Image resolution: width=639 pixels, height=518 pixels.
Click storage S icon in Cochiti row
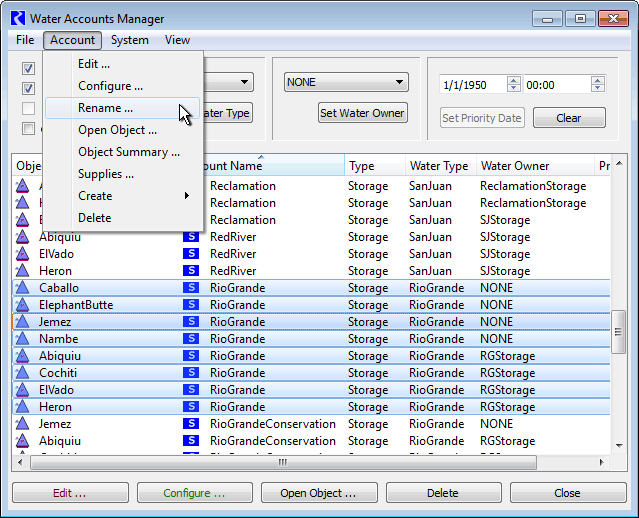pyautogui.click(x=191, y=373)
